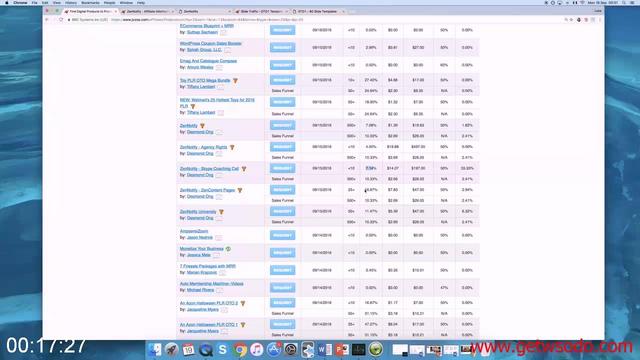Click funnel icon next to ZenNotify product link

point(202,126)
